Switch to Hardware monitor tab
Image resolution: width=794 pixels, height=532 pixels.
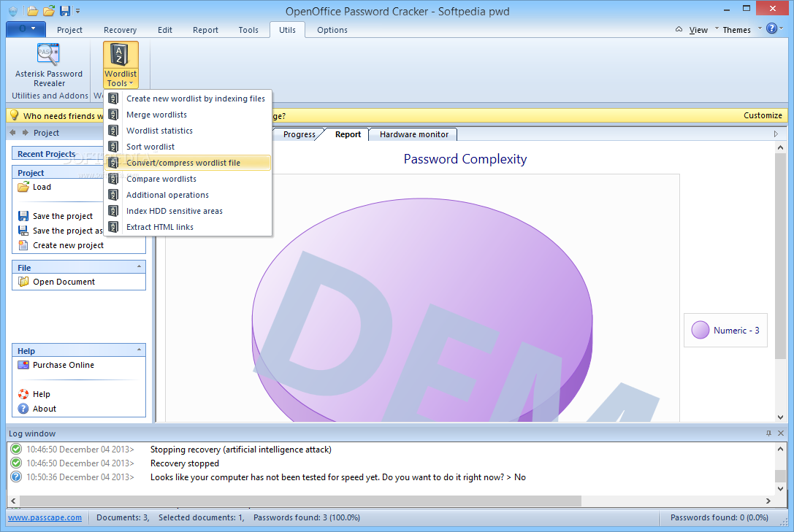[x=413, y=134]
